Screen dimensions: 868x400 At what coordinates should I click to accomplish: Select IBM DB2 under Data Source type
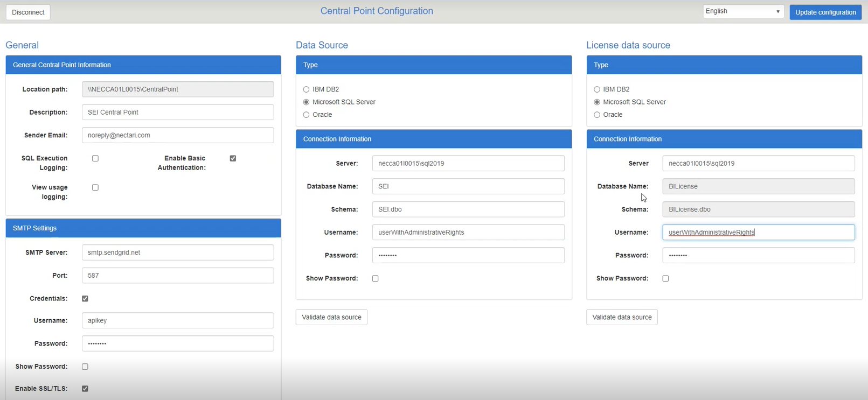[x=306, y=89]
